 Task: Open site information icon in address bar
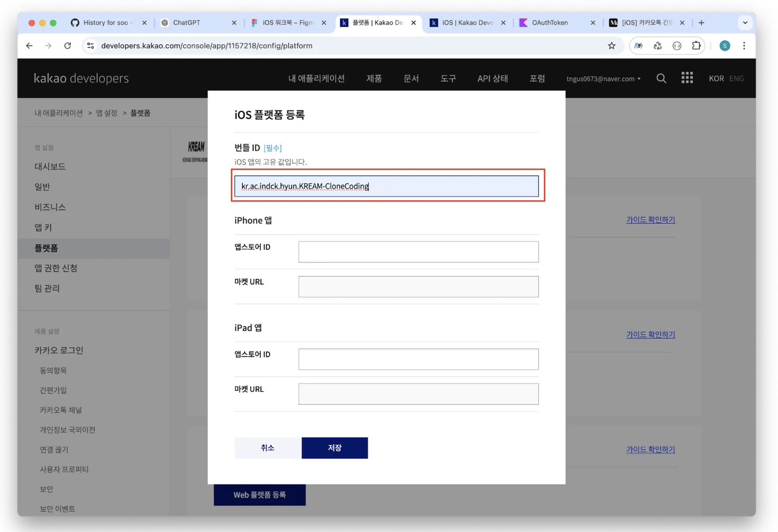click(91, 46)
